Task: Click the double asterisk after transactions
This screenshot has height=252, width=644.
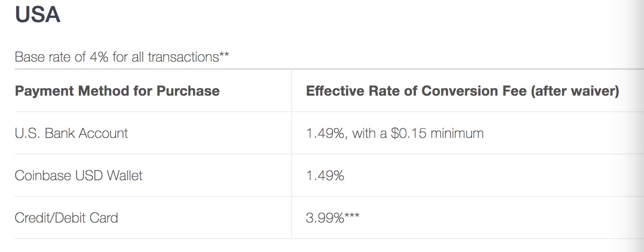Action: click(x=224, y=55)
